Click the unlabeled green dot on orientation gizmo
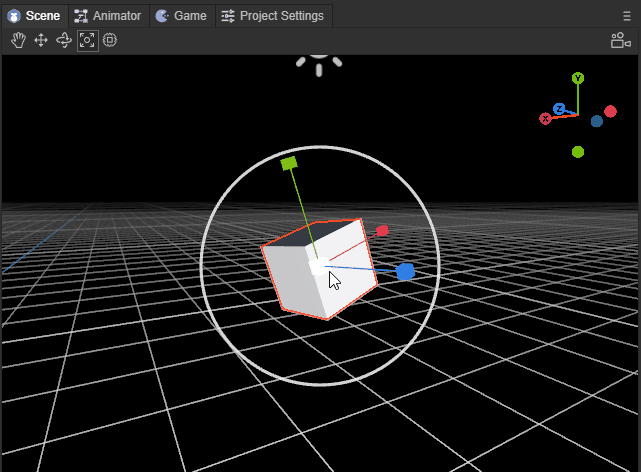This screenshot has height=472, width=641. 578,152
